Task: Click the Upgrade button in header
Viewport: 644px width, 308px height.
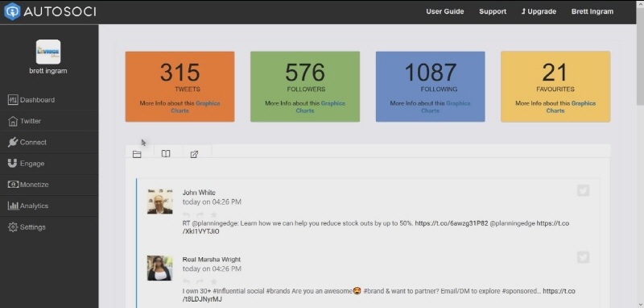Action: (x=539, y=11)
